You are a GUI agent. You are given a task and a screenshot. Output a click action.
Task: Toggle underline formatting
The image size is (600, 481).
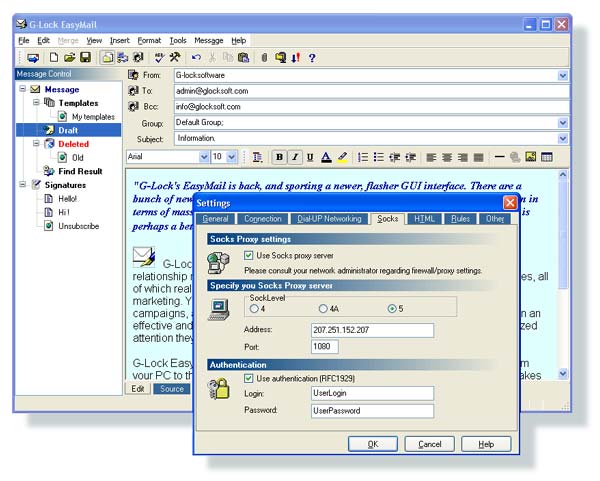310,157
